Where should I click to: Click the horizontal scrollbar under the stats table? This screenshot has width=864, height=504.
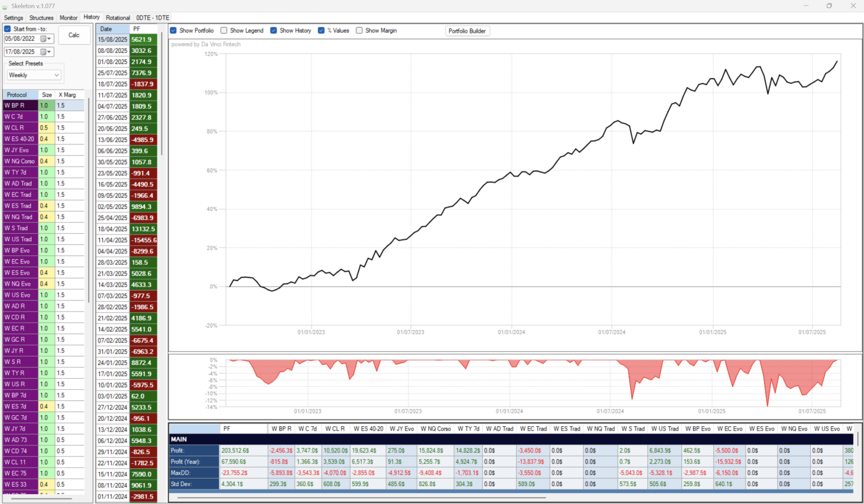tap(361, 497)
